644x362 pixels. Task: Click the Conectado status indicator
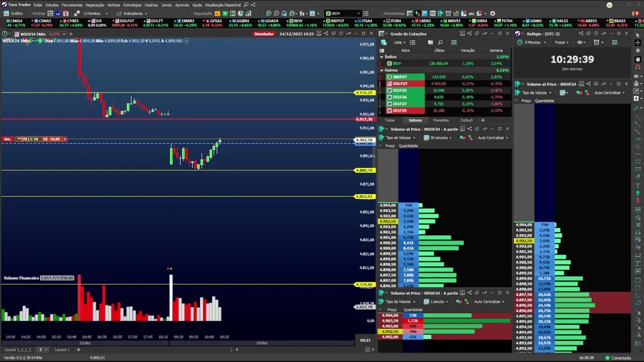618,358
